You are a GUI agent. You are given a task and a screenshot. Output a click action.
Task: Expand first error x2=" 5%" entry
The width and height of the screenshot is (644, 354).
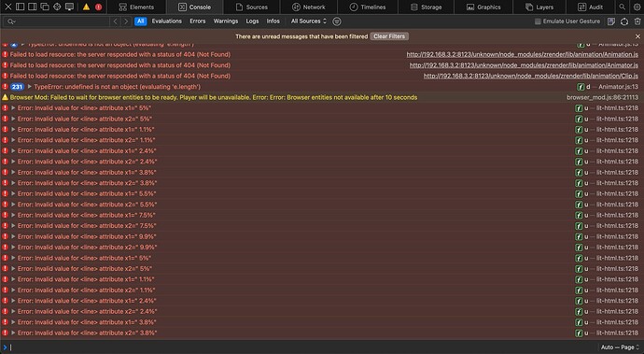(13, 119)
